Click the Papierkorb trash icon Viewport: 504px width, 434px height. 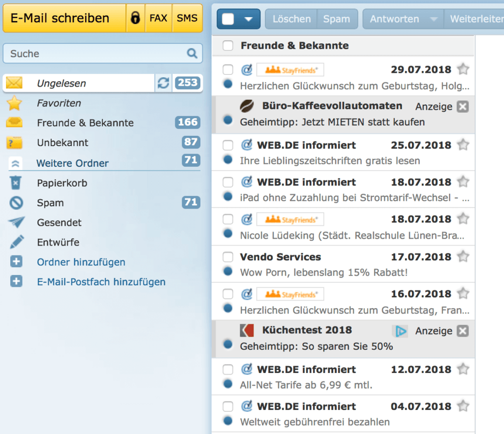tap(15, 183)
